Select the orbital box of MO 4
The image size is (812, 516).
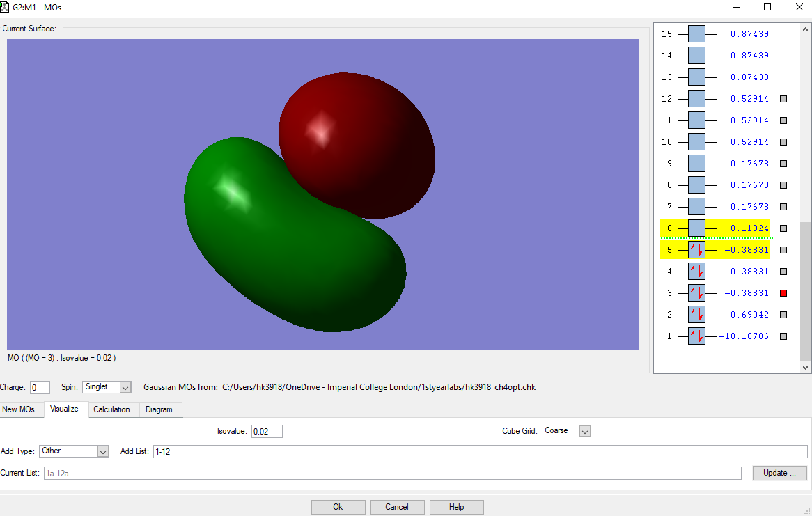[696, 272]
